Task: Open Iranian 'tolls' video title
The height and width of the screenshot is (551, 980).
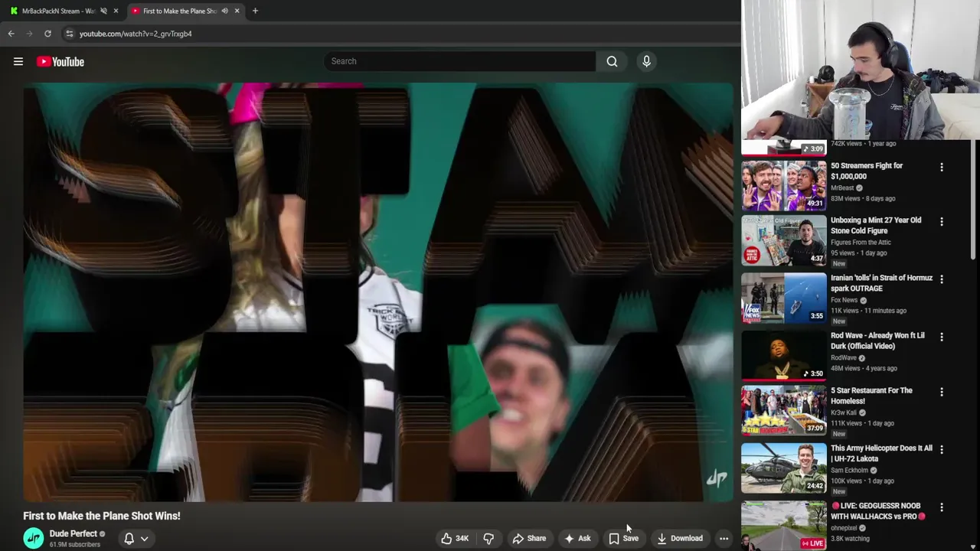Action: pyautogui.click(x=881, y=283)
